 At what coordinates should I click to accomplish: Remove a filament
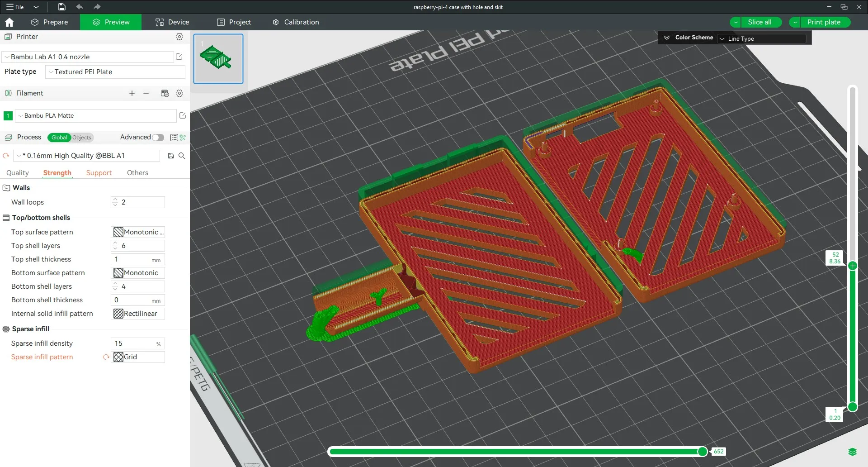coord(146,93)
